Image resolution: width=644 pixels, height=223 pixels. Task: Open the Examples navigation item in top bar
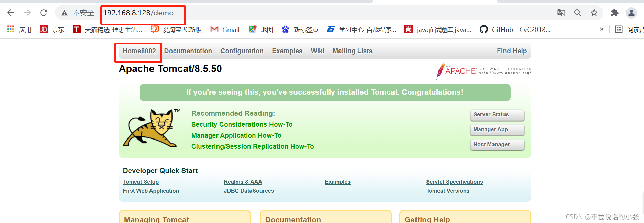click(287, 51)
